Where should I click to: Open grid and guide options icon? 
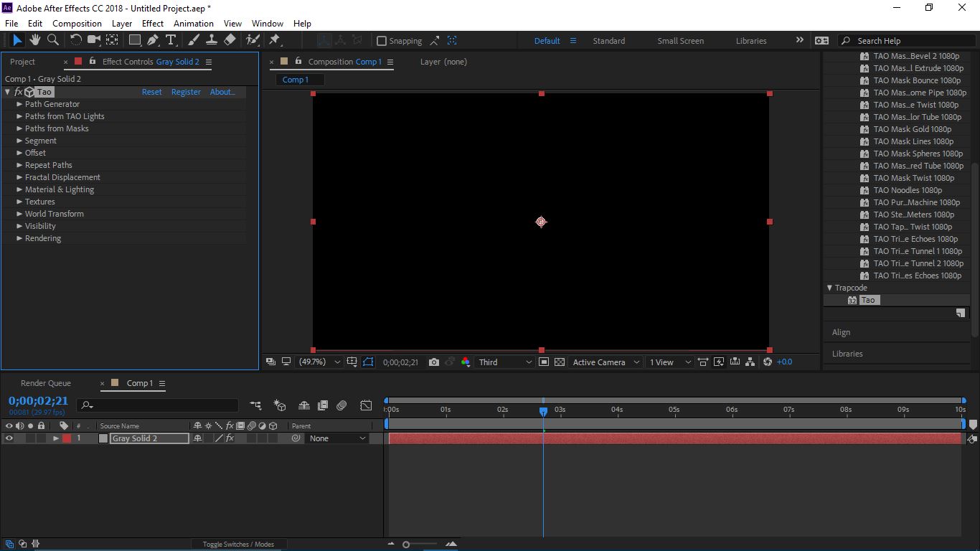[x=352, y=362]
